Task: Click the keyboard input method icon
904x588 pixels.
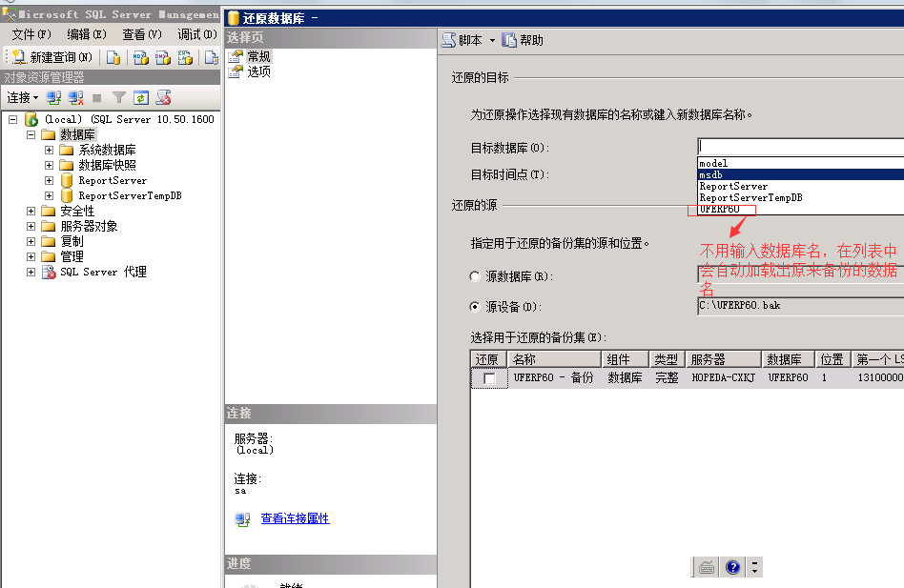Action: click(x=707, y=567)
